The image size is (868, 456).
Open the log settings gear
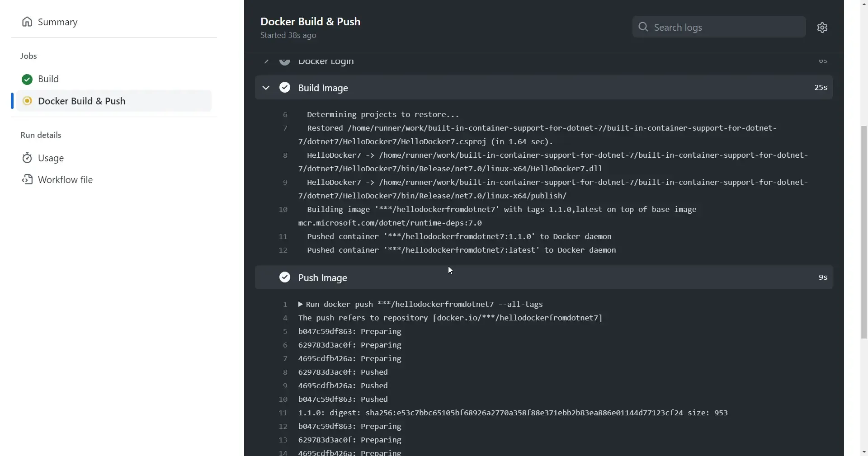(x=823, y=27)
